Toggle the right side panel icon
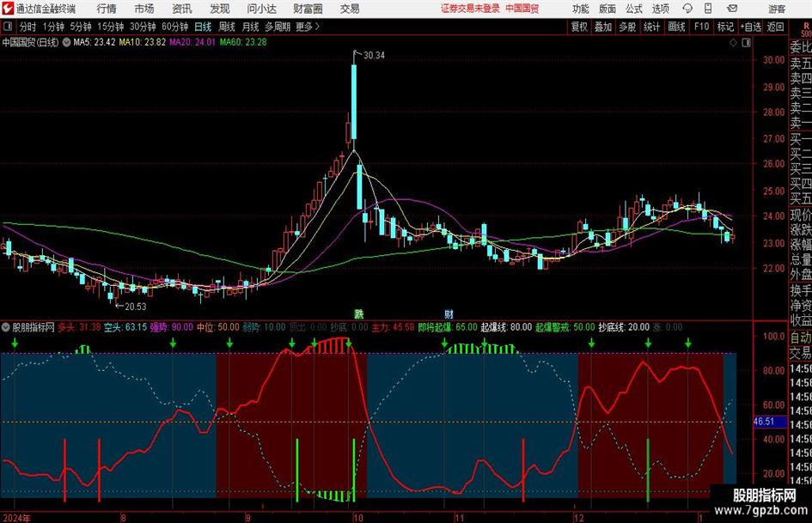The height and width of the screenshot is (523, 812). [746, 43]
